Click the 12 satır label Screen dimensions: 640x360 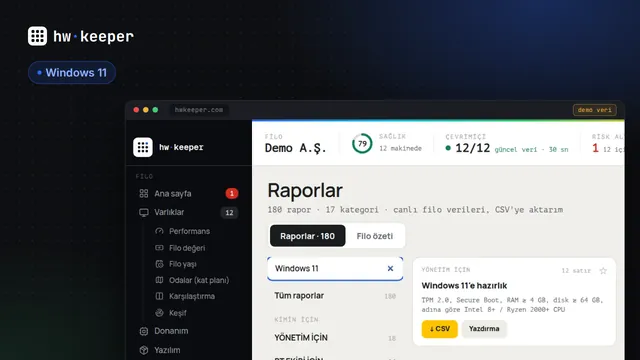click(576, 271)
